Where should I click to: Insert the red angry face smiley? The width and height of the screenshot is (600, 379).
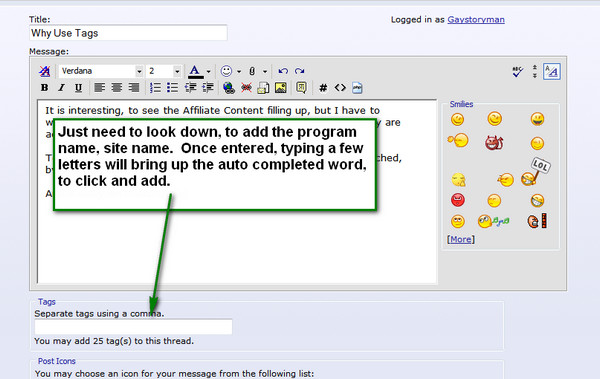[x=458, y=200]
